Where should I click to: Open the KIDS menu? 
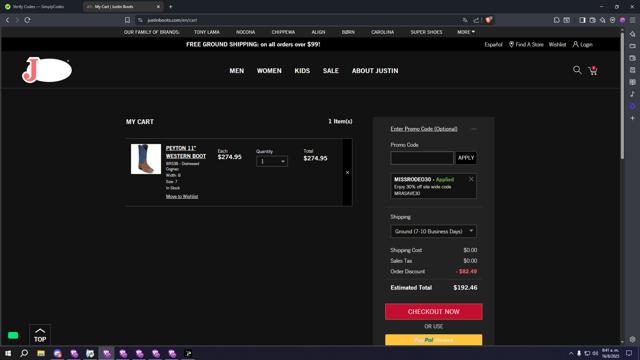coord(302,71)
